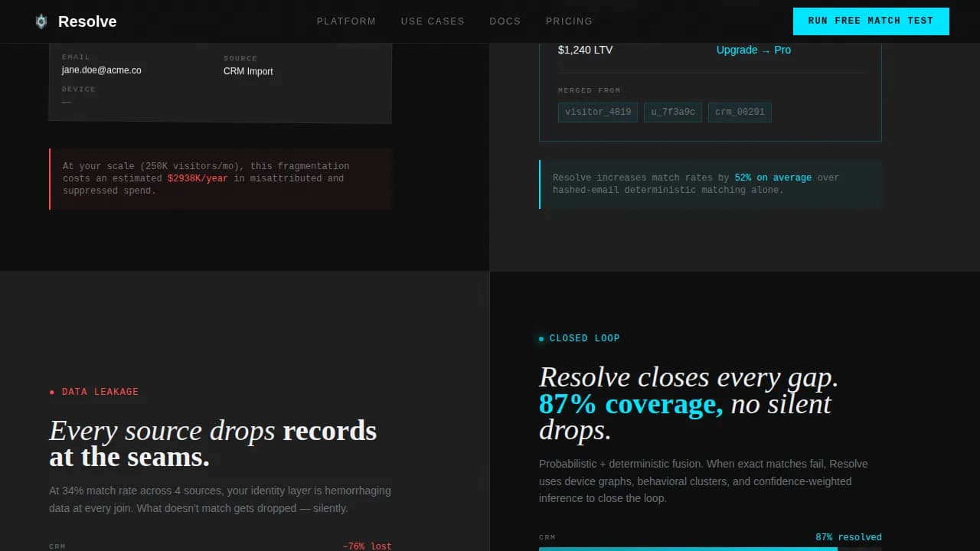
Task: Open the Use Cases nav item
Action: point(433,21)
